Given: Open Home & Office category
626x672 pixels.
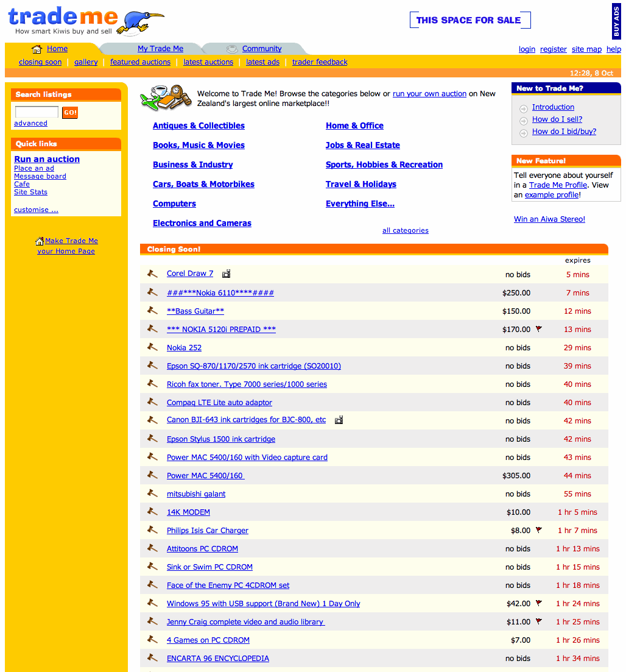Looking at the screenshot, I should pyautogui.click(x=354, y=126).
